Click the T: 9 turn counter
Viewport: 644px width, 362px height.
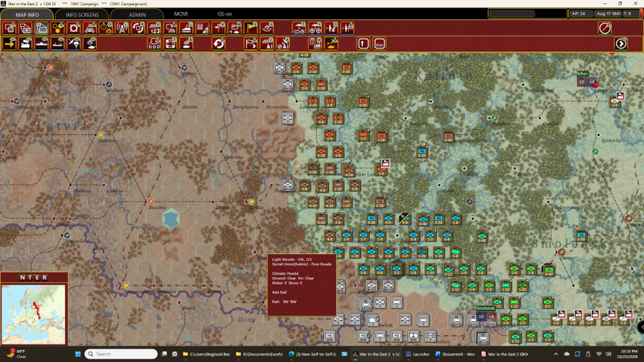click(630, 13)
